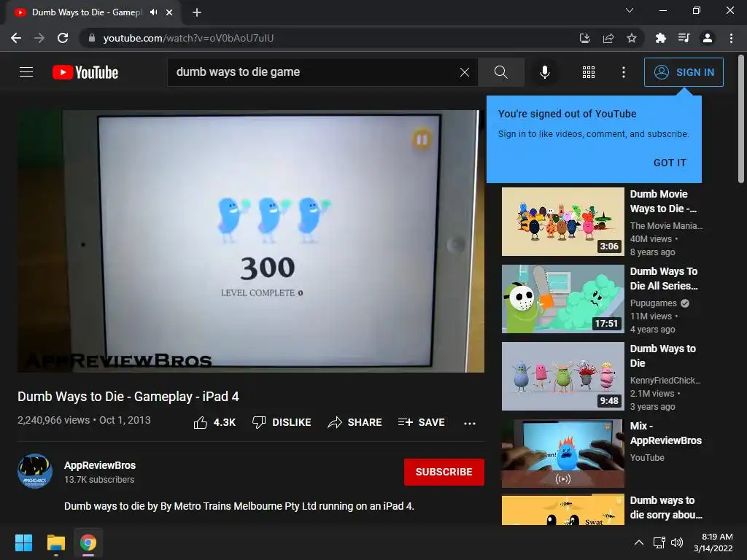Open Dumb Movie Ways to Die thumbnail

tap(562, 222)
